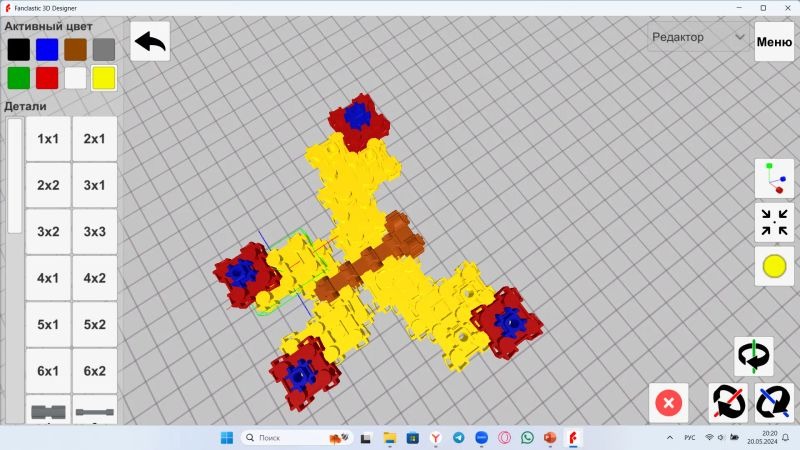Click the yellow circle active color indicator

click(773, 266)
